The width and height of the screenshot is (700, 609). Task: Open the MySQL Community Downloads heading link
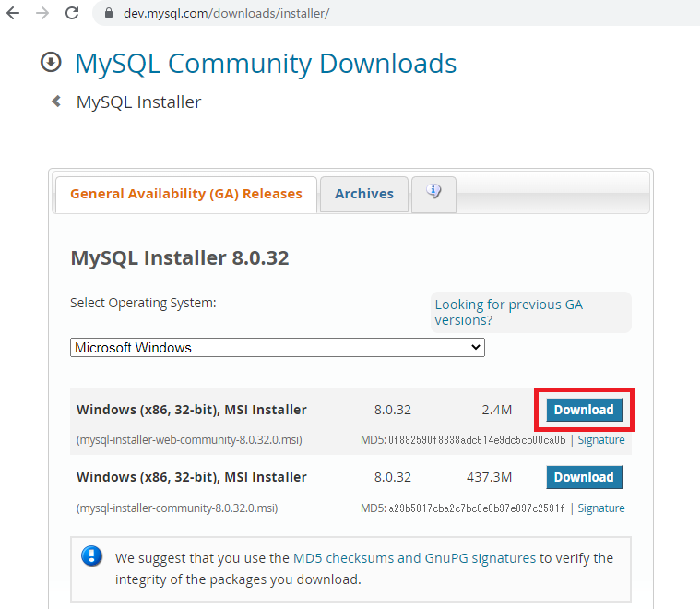(x=266, y=64)
